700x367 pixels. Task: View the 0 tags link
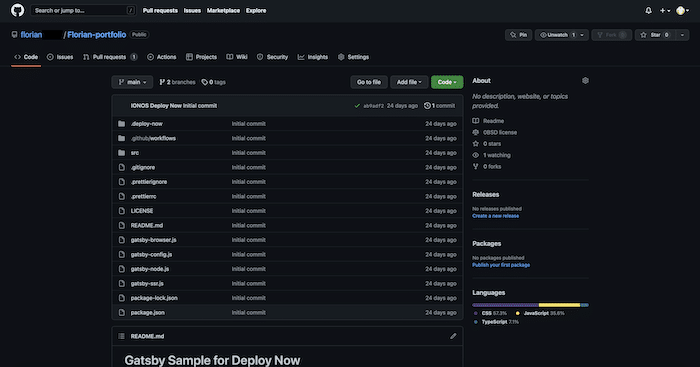pyautogui.click(x=213, y=82)
